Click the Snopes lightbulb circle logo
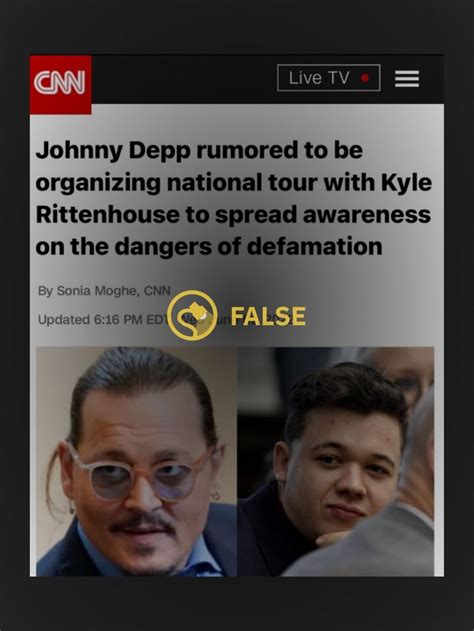 tap(192, 316)
